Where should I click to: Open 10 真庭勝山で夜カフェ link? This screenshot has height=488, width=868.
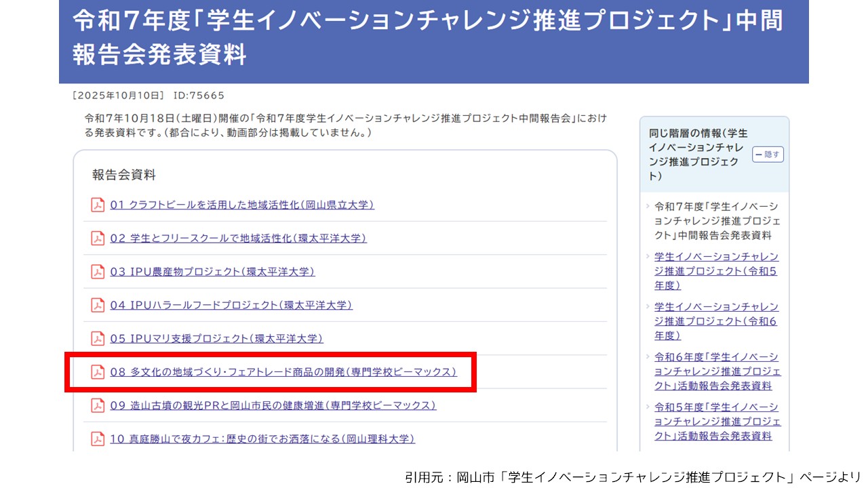[x=262, y=439]
